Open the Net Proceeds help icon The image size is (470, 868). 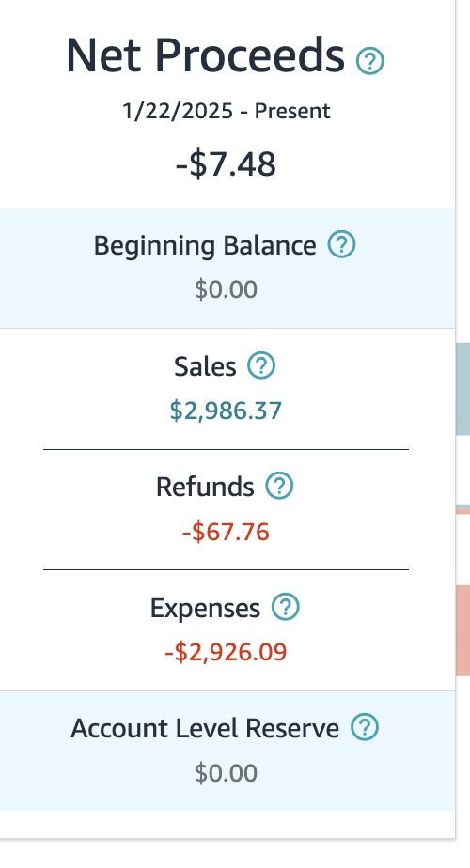(369, 61)
